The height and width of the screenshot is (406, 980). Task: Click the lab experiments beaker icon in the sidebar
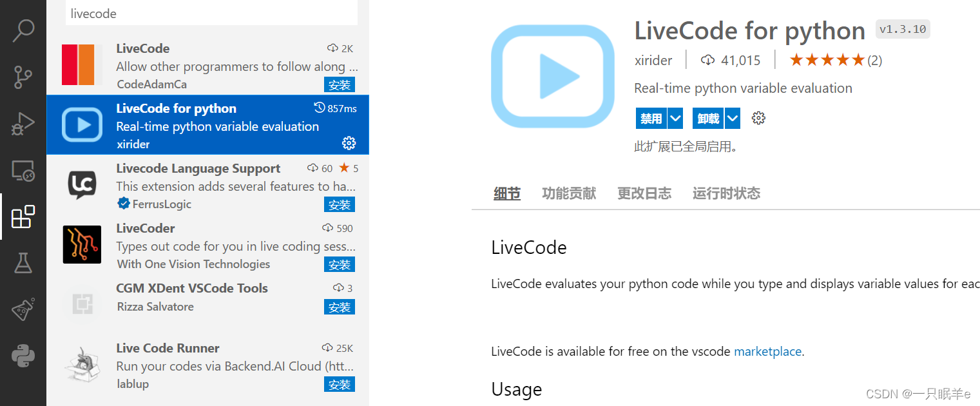point(23,308)
